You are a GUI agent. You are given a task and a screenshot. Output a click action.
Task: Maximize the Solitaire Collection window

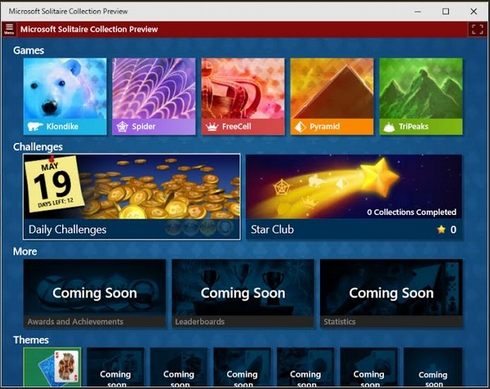446,11
